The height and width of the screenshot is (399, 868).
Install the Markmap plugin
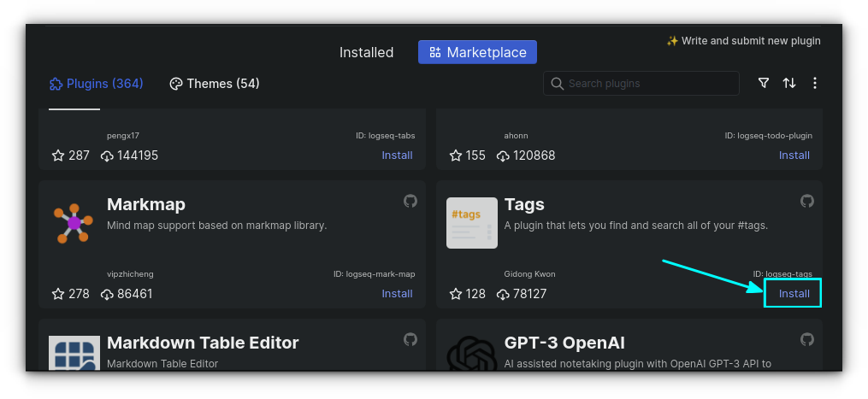[397, 293]
